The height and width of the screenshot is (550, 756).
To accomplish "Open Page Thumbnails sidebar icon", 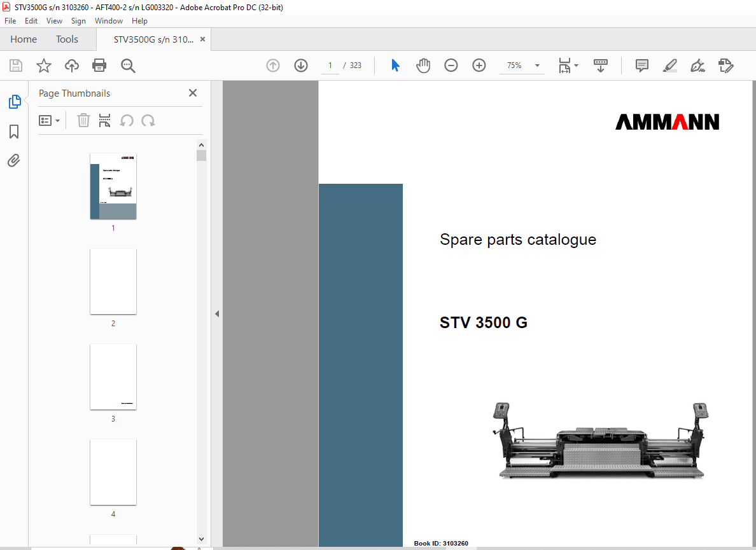I will pyautogui.click(x=15, y=102).
